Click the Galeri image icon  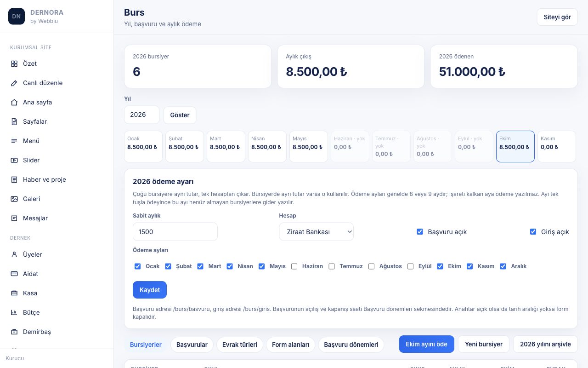14,199
